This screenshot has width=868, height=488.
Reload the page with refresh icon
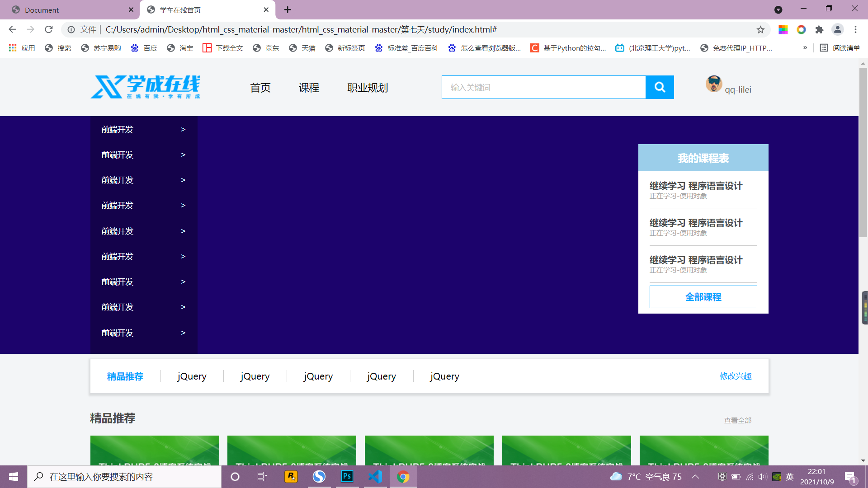tap(49, 30)
